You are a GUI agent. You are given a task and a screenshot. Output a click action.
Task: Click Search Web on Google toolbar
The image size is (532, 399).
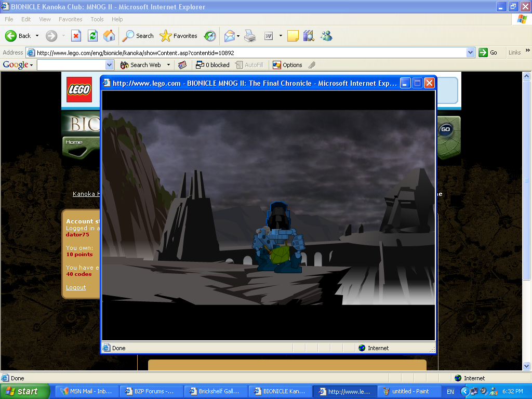coord(141,65)
